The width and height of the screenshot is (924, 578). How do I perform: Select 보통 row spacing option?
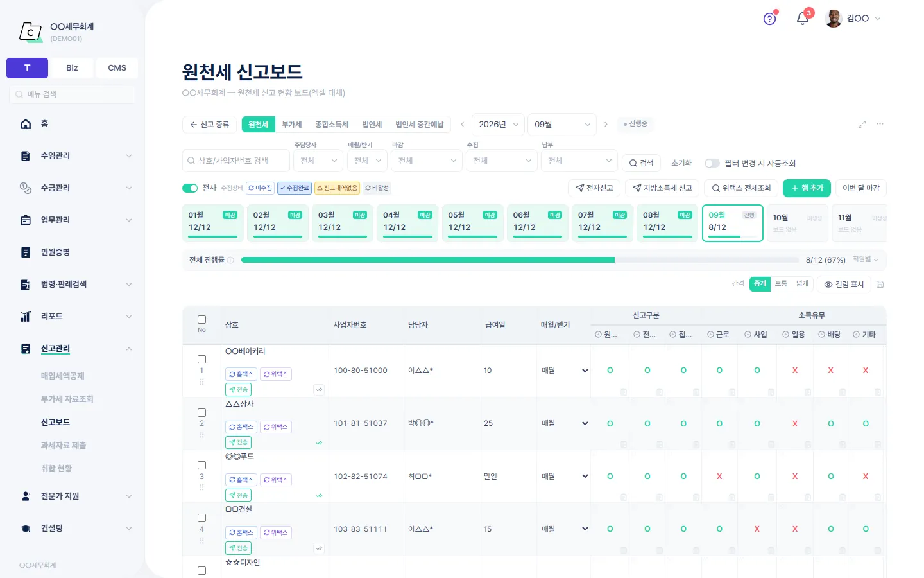781,284
